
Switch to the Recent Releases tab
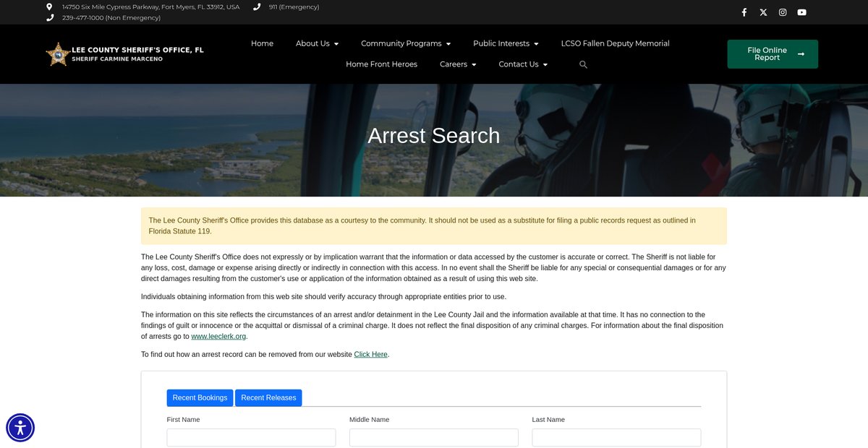[268, 397]
